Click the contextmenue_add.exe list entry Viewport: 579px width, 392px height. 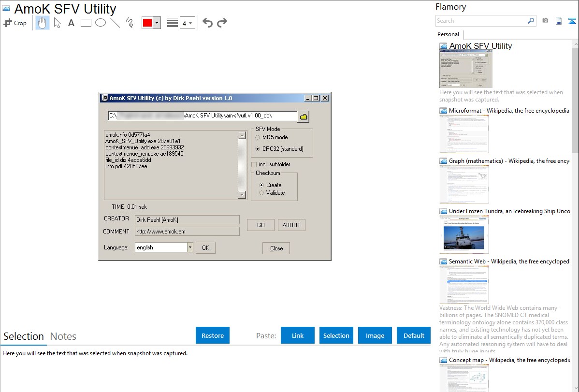pyautogui.click(x=145, y=147)
